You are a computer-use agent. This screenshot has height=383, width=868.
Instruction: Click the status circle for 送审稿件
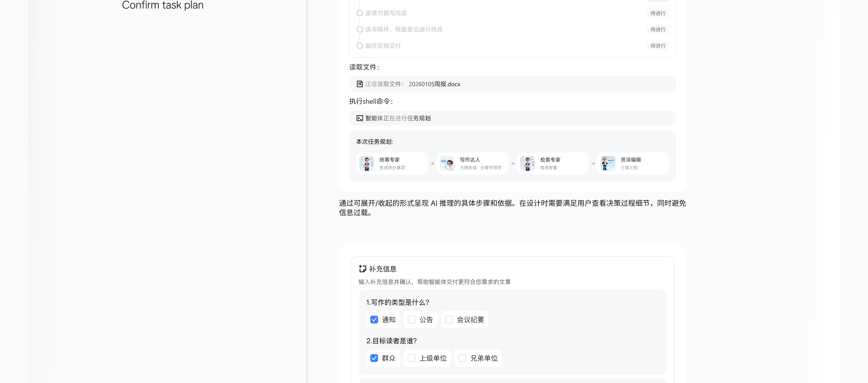pyautogui.click(x=359, y=29)
